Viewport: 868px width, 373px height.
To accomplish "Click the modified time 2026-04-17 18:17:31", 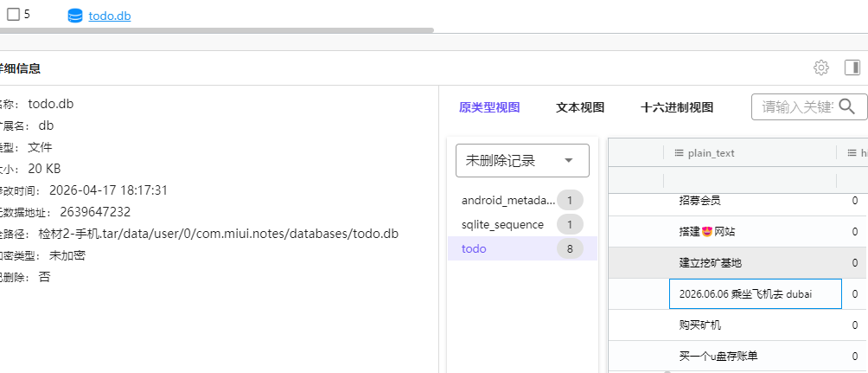I will pyautogui.click(x=109, y=190).
